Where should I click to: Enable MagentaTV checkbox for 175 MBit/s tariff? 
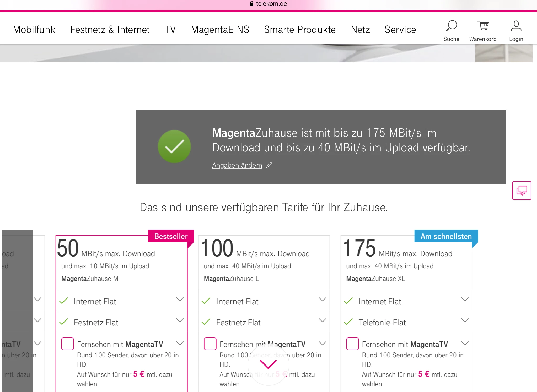coord(352,344)
